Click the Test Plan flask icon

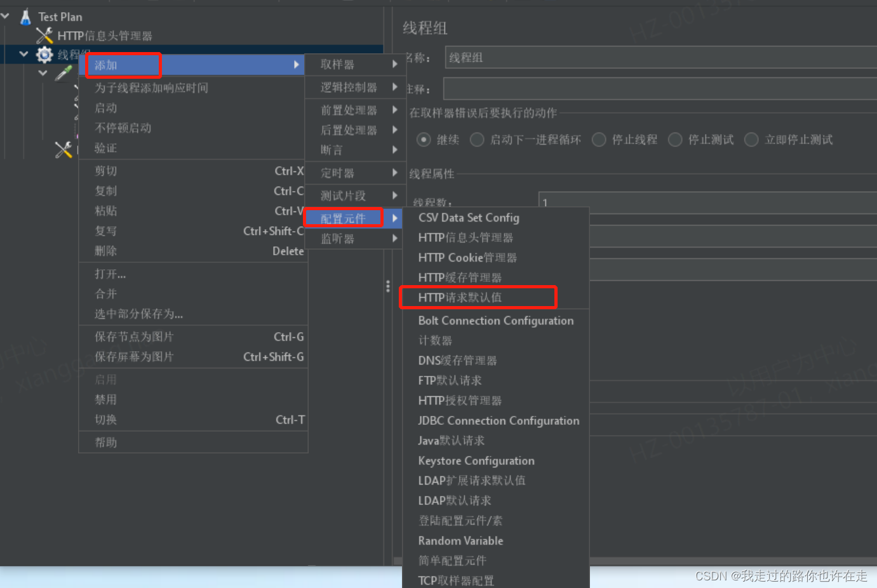click(x=25, y=17)
